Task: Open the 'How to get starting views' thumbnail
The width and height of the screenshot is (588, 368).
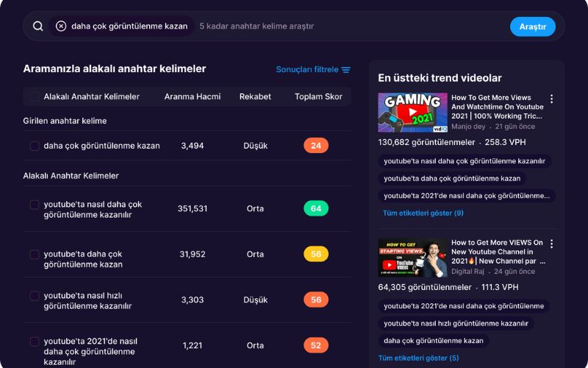Action: click(x=412, y=258)
